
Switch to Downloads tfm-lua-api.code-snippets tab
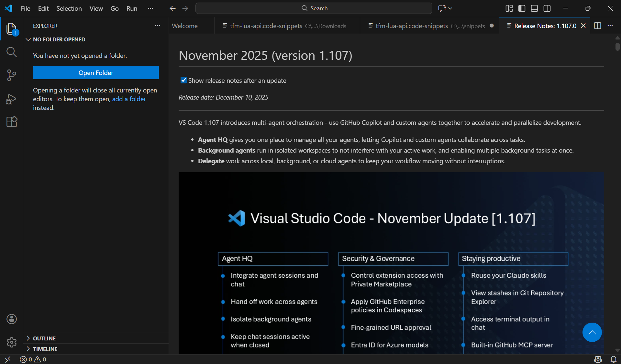287,26
